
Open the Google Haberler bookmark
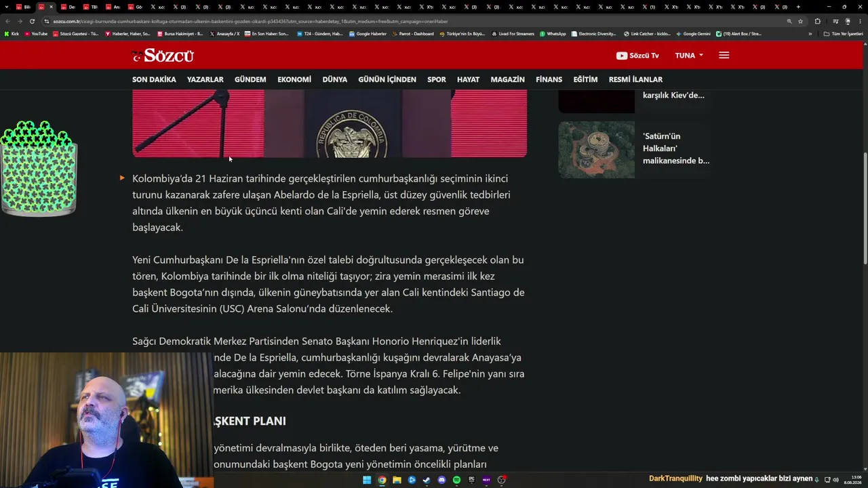(368, 33)
